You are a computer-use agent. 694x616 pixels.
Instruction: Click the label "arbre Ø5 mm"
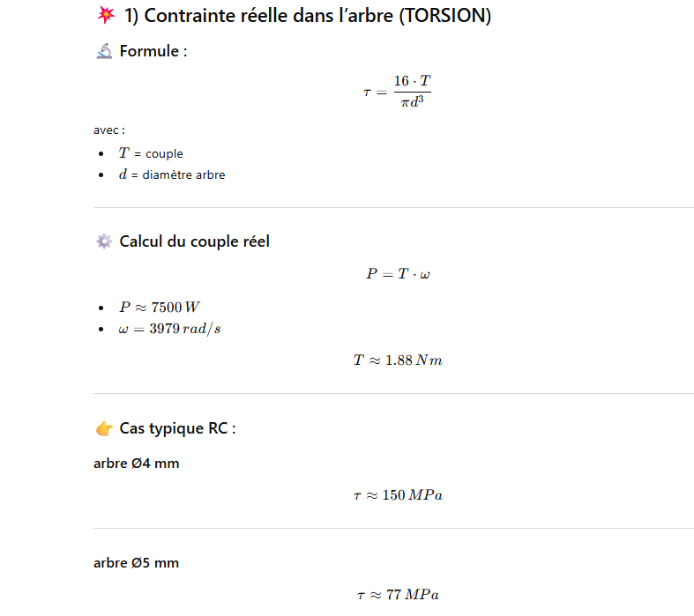click(137, 562)
